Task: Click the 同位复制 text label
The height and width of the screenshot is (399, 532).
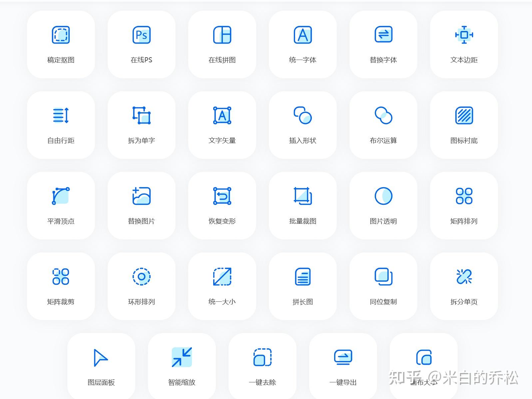Action: (x=383, y=302)
